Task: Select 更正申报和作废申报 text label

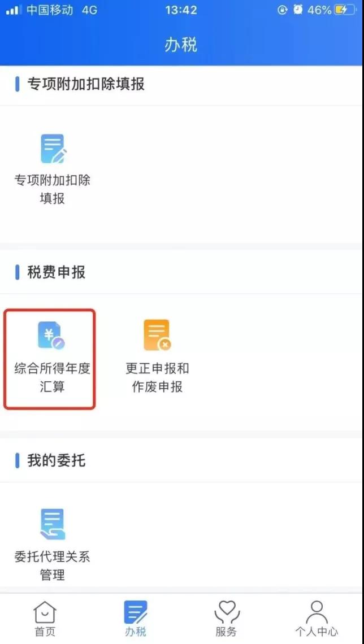Action: tap(157, 377)
